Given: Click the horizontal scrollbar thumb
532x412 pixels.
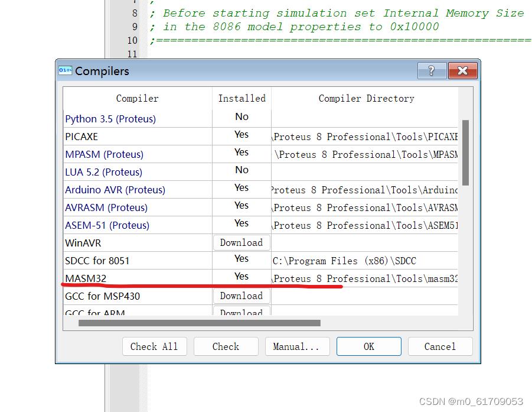Looking at the screenshot, I should (199, 323).
